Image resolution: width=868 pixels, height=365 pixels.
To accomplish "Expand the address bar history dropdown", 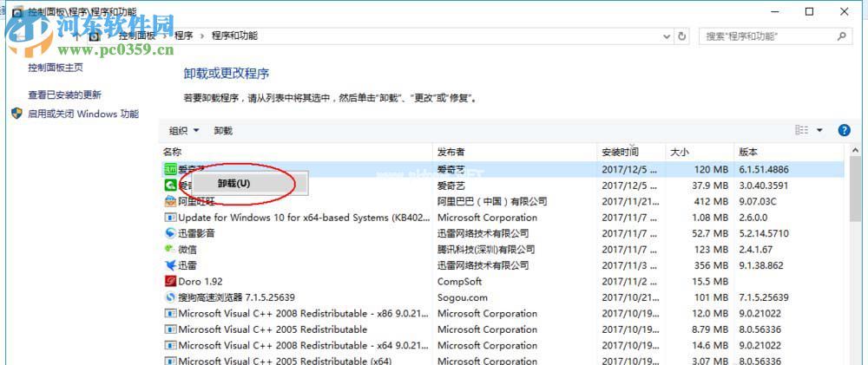I will (667, 36).
